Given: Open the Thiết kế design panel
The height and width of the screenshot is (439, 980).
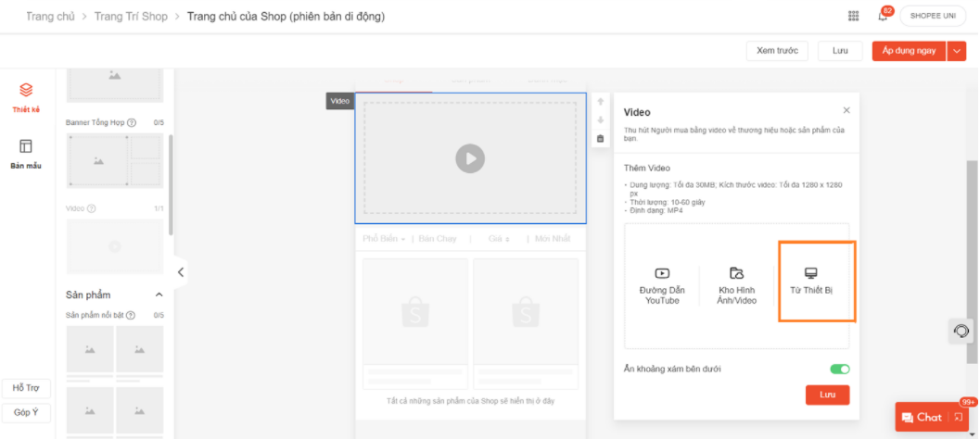Looking at the screenshot, I should pyautogui.click(x=26, y=96).
